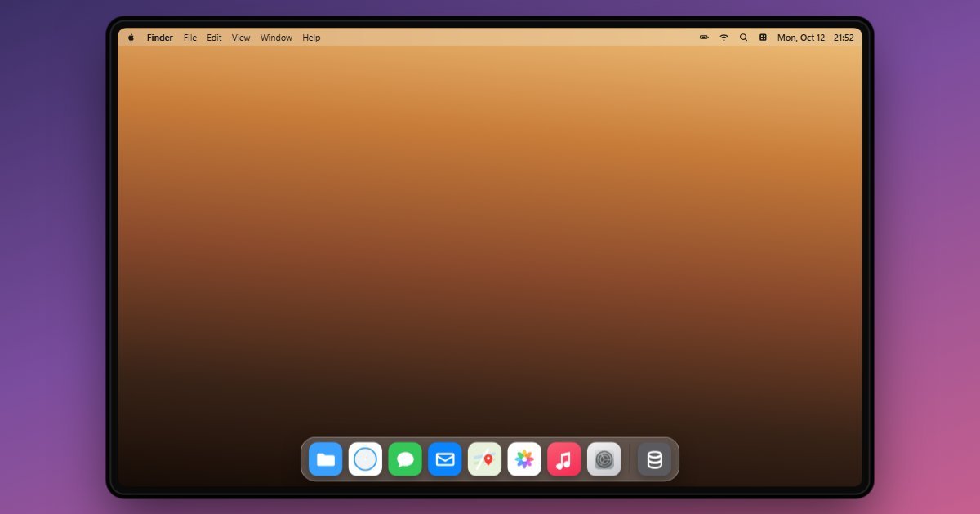Image resolution: width=980 pixels, height=514 pixels.
Task: Open Photos app in Dock
Action: (x=524, y=459)
